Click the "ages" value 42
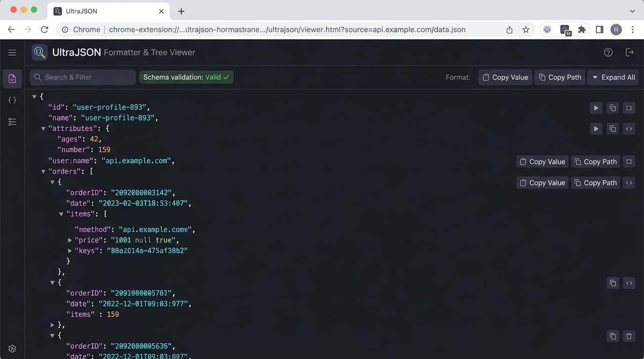 tap(94, 139)
